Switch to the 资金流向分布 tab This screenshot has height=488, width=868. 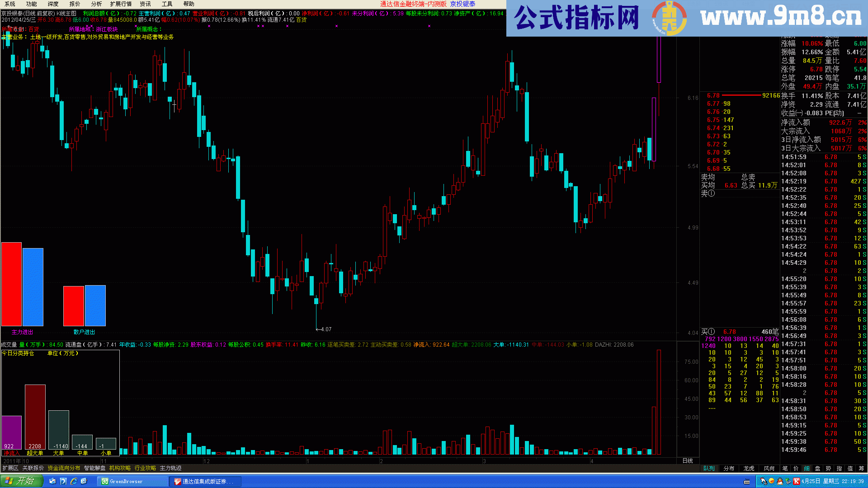(x=64, y=468)
